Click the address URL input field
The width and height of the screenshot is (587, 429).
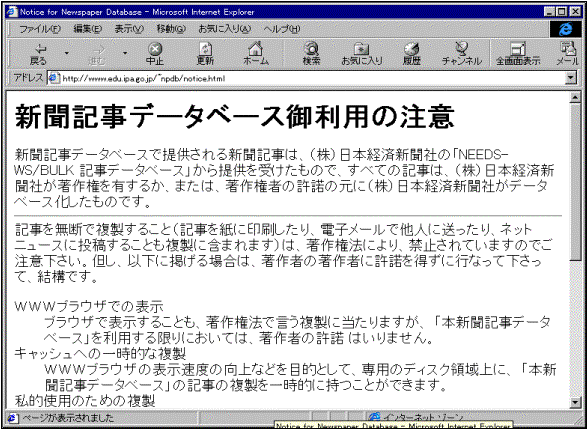(x=307, y=78)
